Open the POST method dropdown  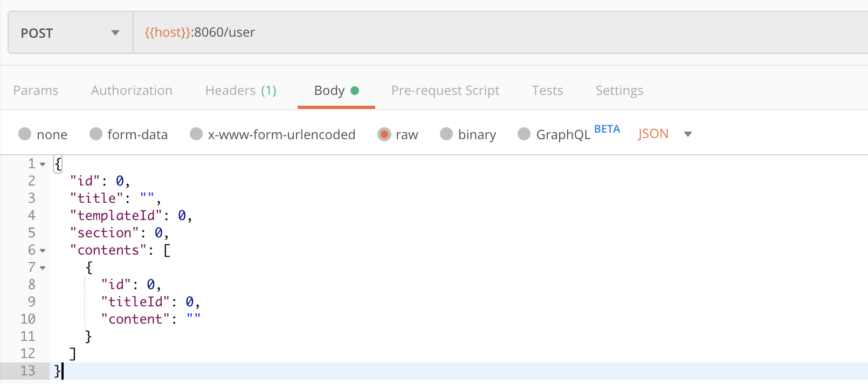coord(70,33)
